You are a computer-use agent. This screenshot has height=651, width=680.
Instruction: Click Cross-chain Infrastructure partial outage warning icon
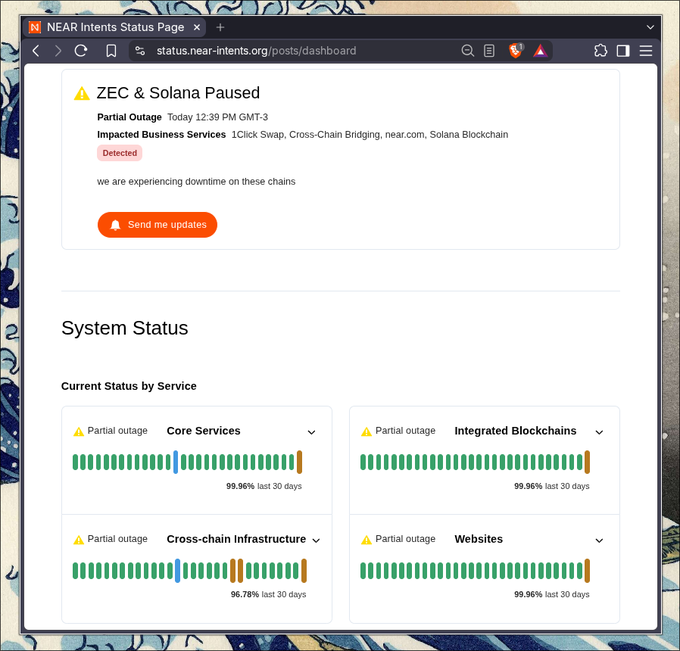pyautogui.click(x=78, y=540)
